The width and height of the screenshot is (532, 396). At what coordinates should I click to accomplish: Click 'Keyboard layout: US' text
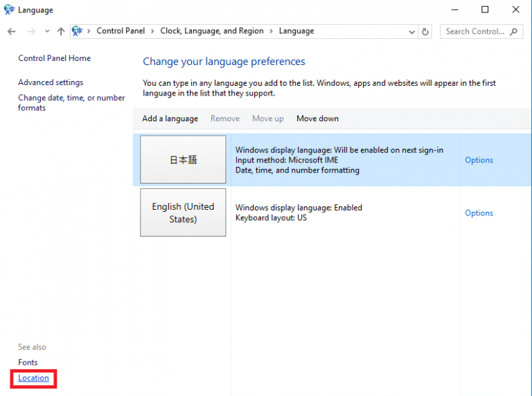pyautogui.click(x=271, y=217)
